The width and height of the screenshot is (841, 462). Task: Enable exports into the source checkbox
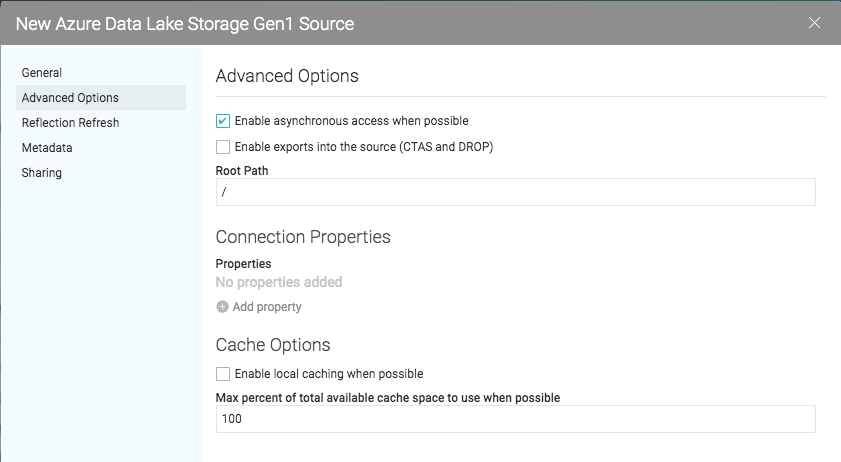pyautogui.click(x=223, y=147)
